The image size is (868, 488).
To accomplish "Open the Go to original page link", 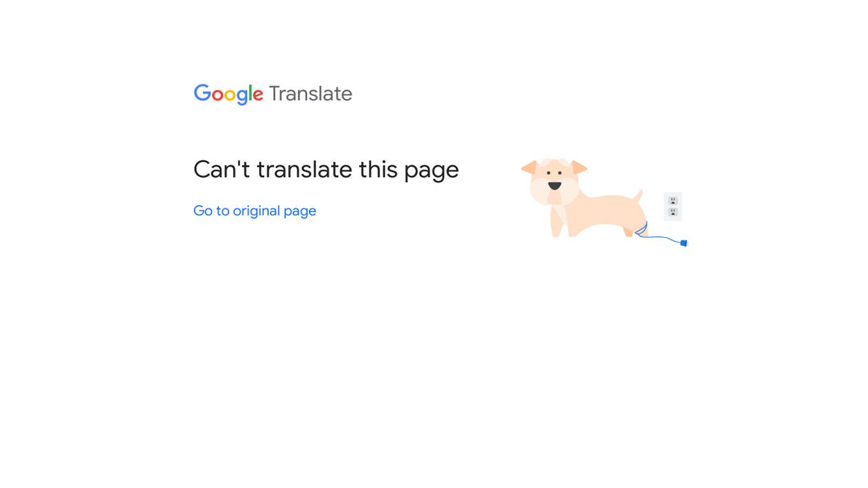I will [x=255, y=211].
